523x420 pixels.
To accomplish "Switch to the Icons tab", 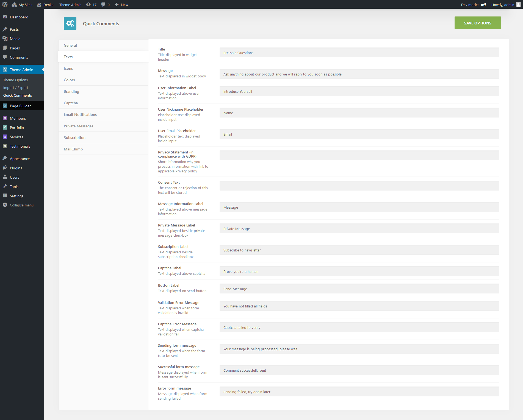I will click(103, 68).
